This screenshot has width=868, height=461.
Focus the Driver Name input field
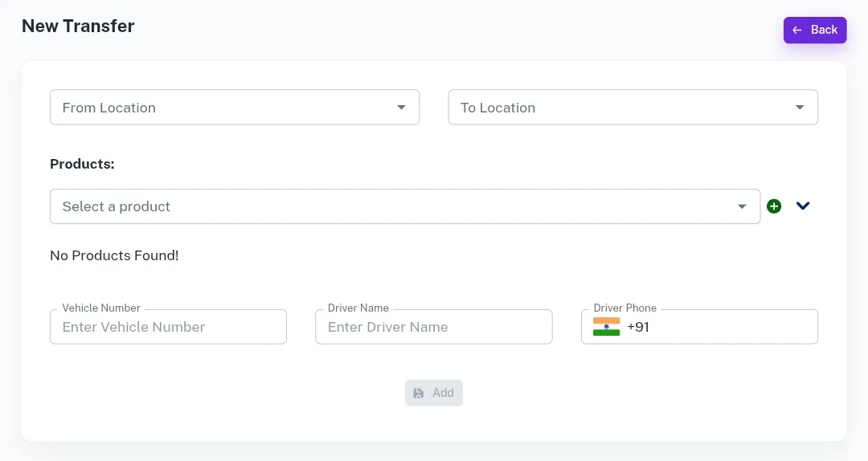tap(434, 327)
